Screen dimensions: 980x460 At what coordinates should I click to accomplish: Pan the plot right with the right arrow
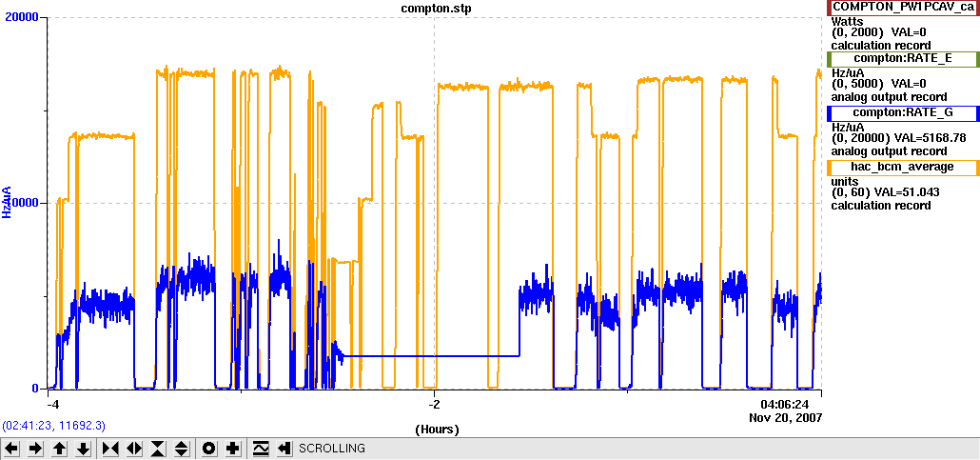35,449
